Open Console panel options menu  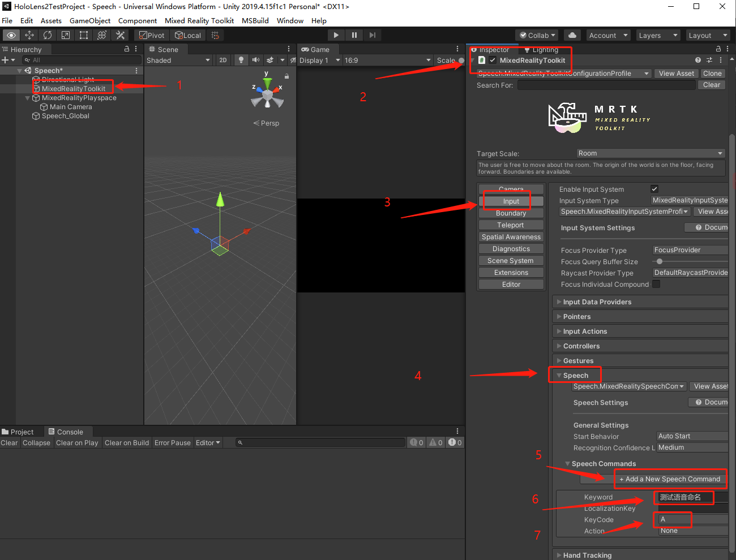457,431
